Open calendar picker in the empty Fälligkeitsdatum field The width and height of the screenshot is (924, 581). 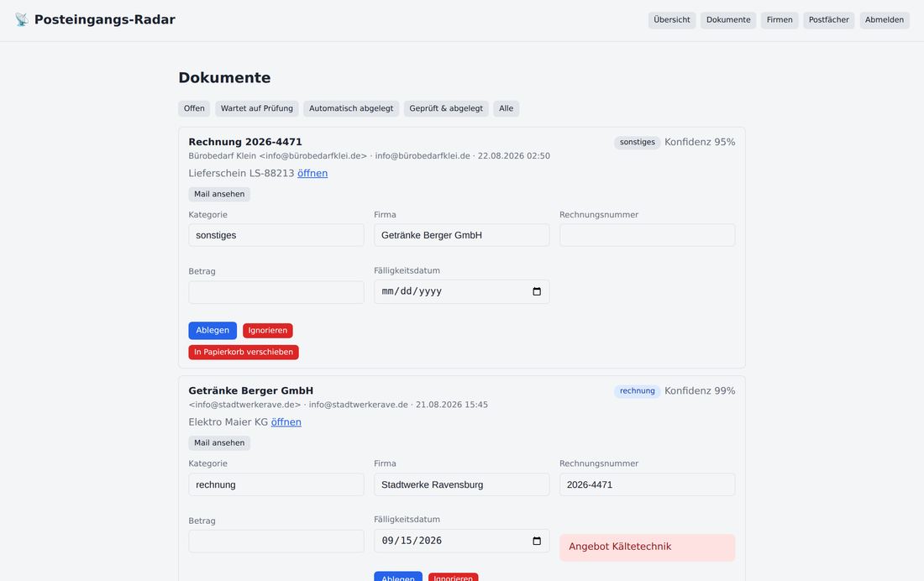[x=536, y=291]
